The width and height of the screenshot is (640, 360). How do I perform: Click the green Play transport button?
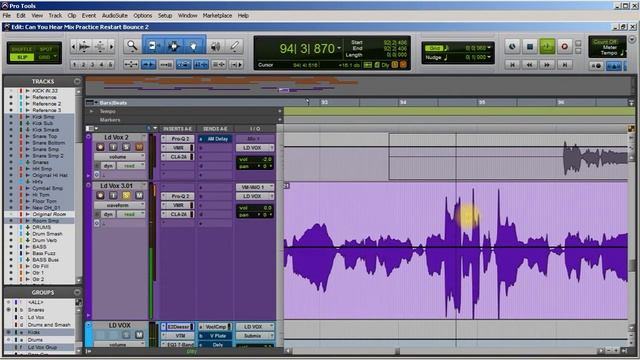(547, 47)
